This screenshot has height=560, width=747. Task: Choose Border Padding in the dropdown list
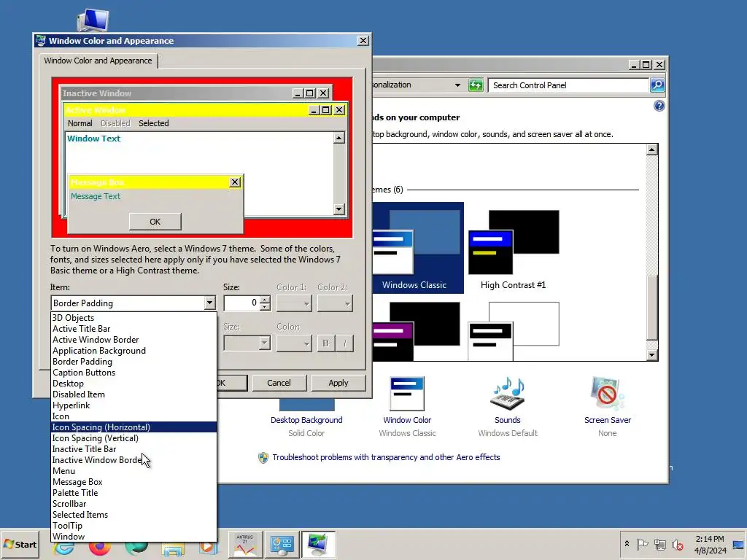click(x=134, y=362)
